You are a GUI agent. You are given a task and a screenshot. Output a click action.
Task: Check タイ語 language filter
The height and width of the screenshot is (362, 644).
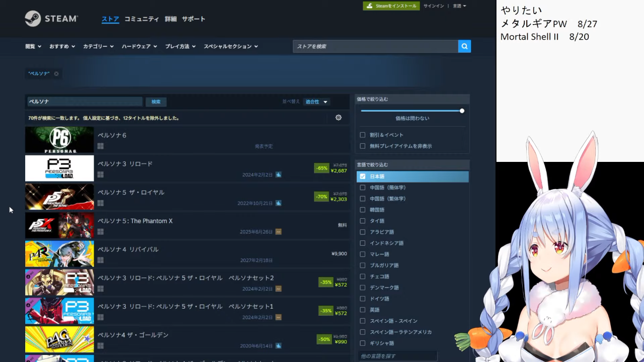tap(362, 221)
